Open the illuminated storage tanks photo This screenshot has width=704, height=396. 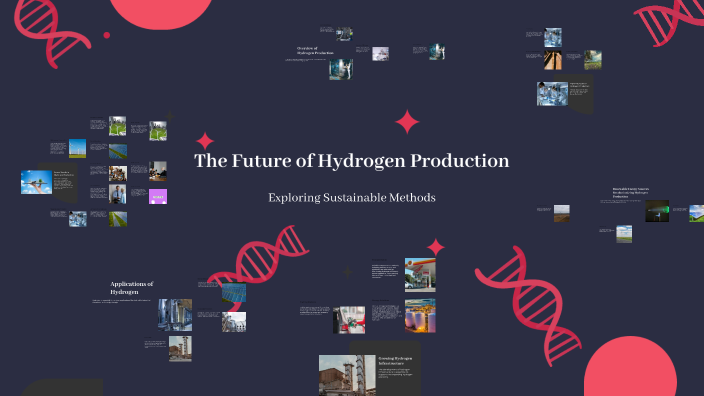point(420,316)
